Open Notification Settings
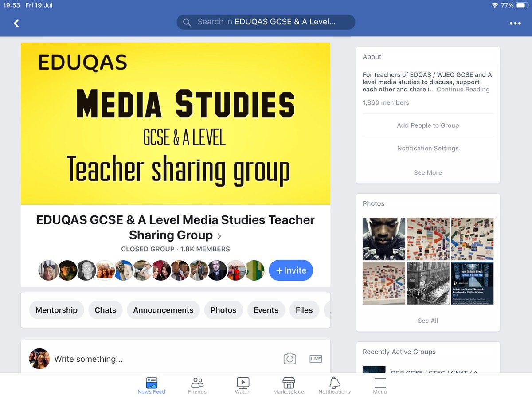 428,149
